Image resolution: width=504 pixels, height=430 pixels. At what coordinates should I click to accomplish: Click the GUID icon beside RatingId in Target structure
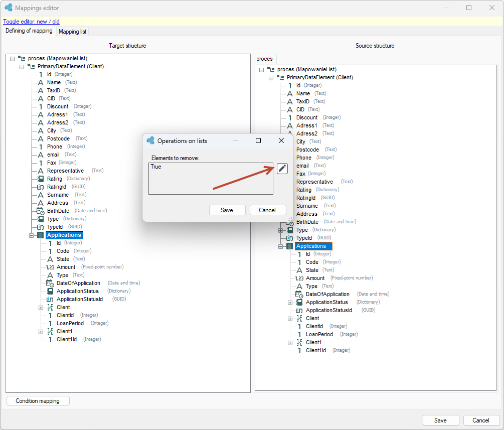point(41,187)
